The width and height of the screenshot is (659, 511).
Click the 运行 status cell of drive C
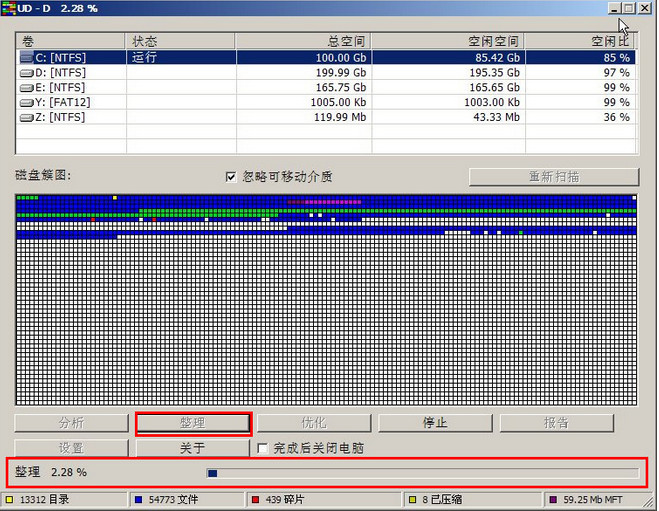[x=181, y=57]
